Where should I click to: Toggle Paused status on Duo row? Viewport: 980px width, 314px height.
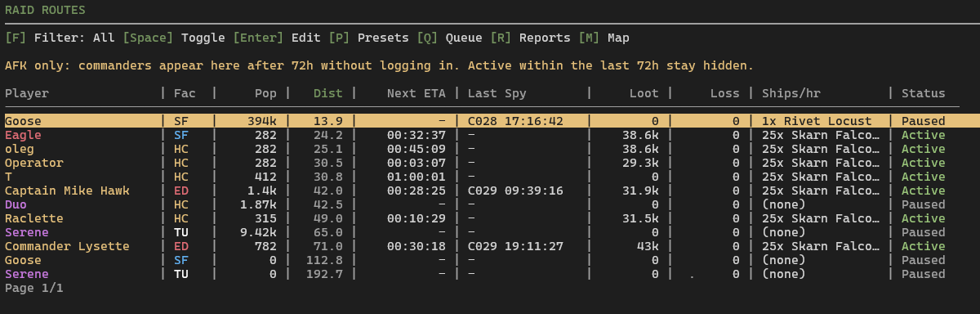923,204
